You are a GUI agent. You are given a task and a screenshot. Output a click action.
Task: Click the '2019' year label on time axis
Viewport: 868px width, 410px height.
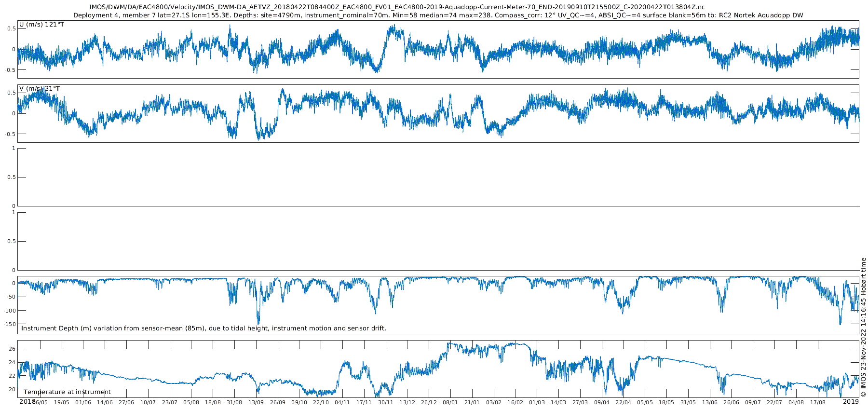click(x=851, y=401)
